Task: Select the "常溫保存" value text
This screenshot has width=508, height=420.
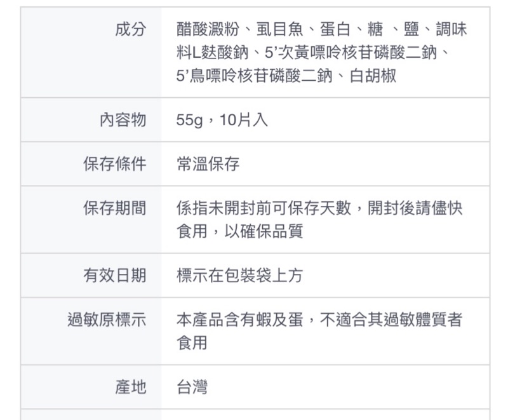Action: point(208,165)
